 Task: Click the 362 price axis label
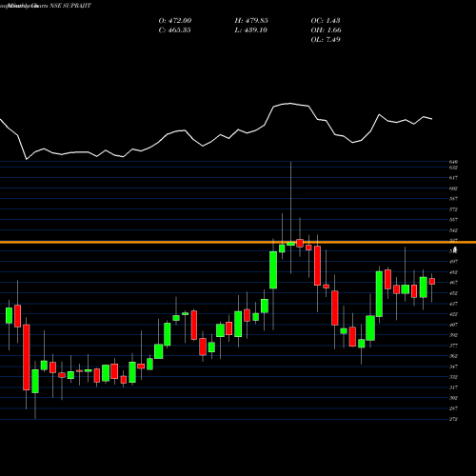[453, 356]
